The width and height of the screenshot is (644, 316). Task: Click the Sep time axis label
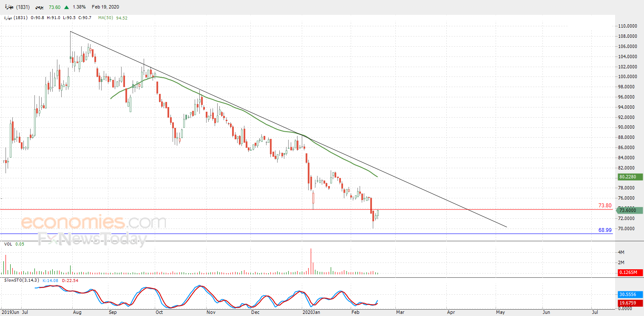pos(113,312)
